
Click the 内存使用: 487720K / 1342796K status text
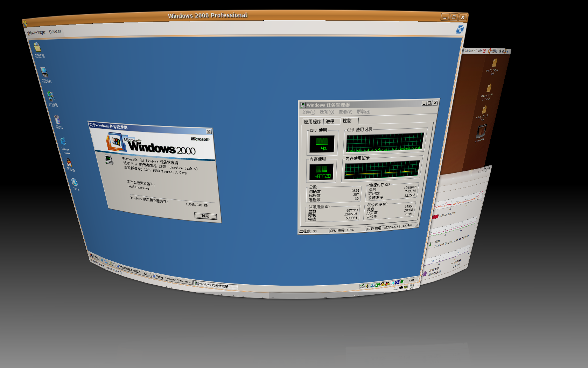click(x=390, y=227)
